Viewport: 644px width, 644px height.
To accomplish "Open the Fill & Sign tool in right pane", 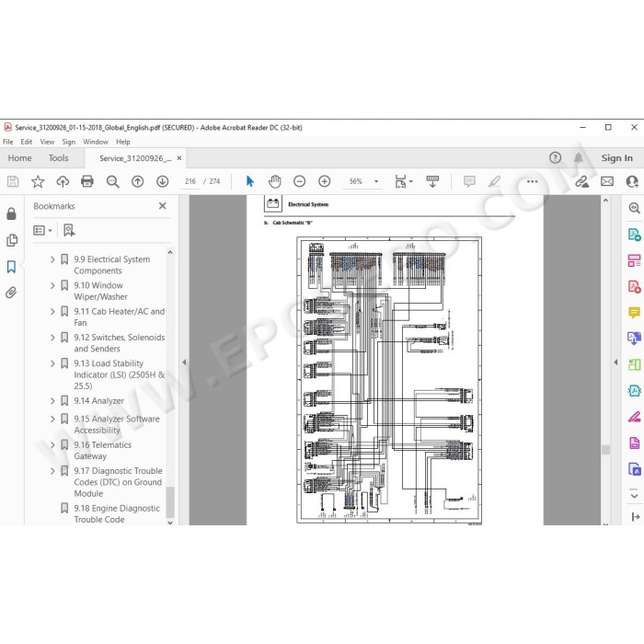I will 634,418.
